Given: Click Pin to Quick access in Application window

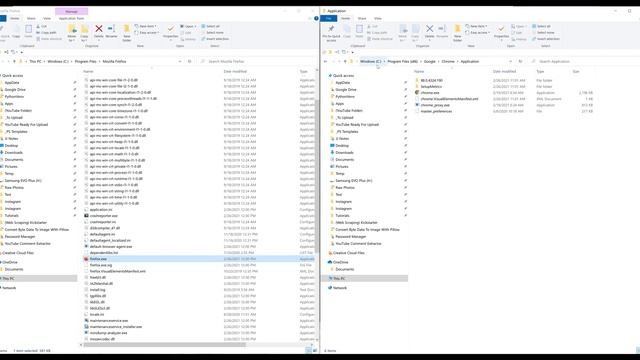Looking at the screenshot, I should [x=331, y=33].
